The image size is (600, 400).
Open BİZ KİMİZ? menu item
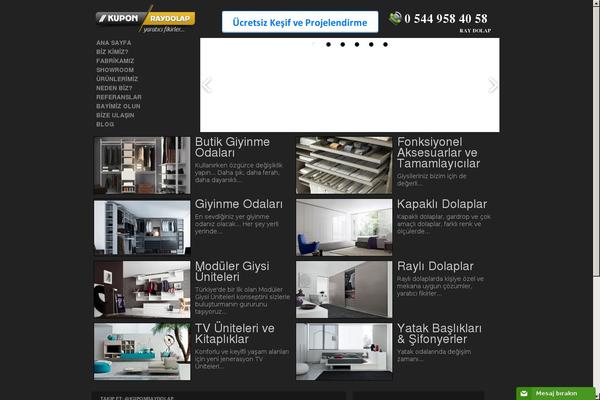click(112, 52)
